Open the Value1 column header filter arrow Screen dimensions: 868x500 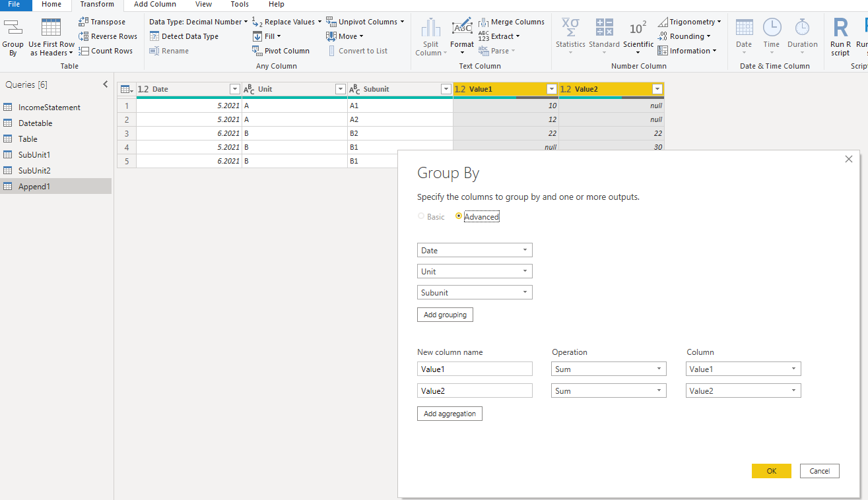(552, 89)
